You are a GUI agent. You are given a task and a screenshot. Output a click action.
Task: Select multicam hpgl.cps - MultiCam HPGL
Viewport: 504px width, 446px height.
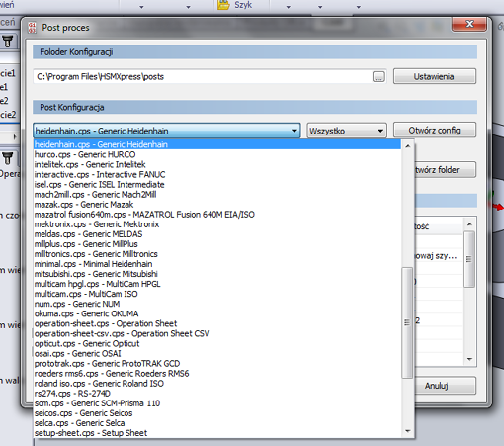[217, 284]
